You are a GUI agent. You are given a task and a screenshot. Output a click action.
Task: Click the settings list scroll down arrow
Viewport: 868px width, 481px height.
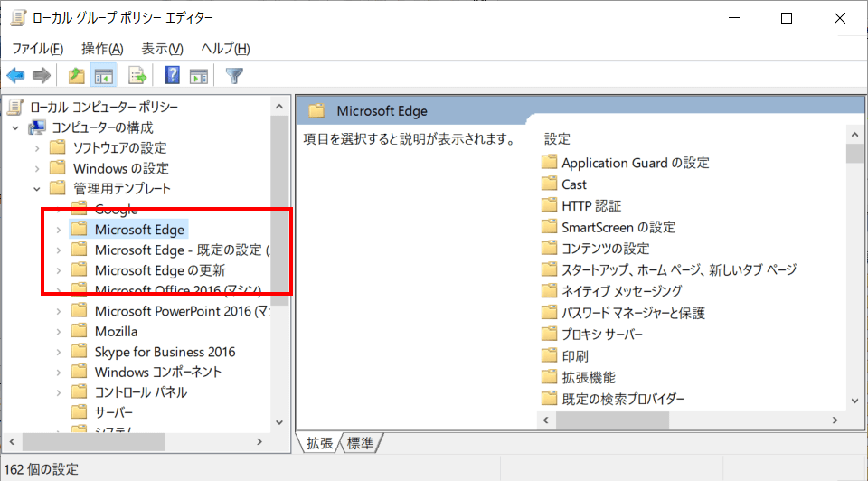(x=854, y=401)
